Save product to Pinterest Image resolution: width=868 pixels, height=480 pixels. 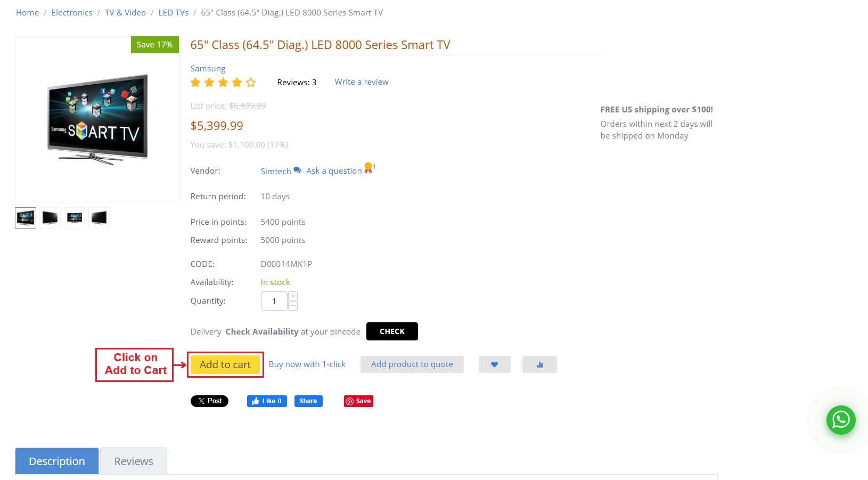click(x=358, y=401)
